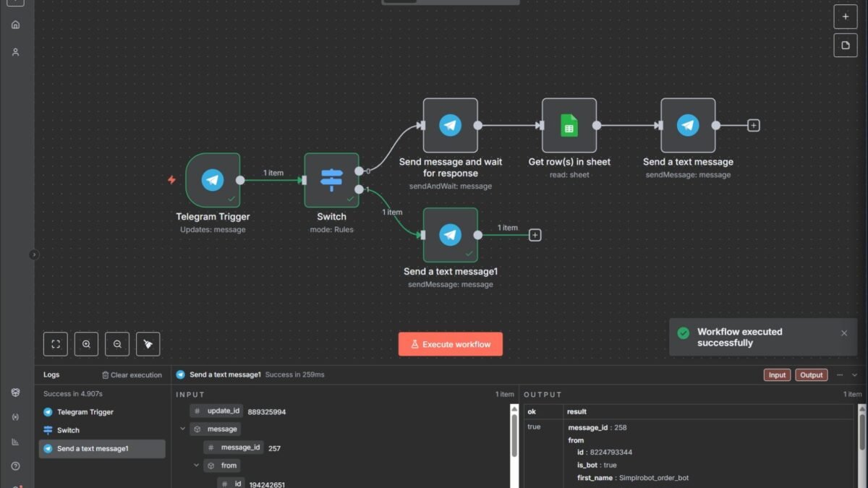Click the value 889325994

click(267, 412)
